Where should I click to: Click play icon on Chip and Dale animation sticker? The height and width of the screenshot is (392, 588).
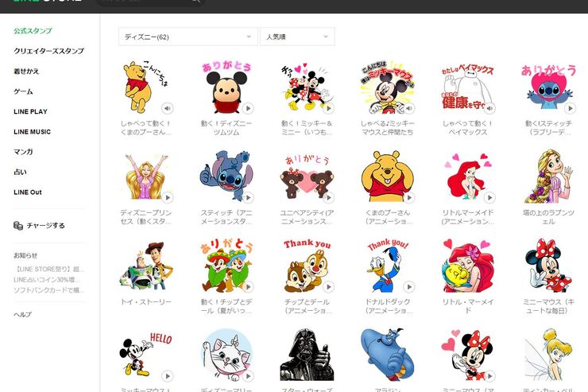coord(328,287)
